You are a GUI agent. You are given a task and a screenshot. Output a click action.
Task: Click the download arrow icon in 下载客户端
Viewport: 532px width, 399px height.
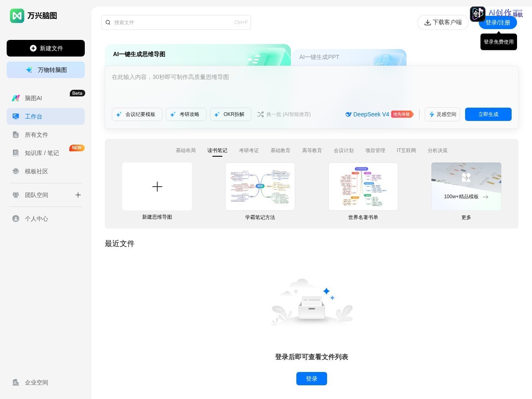(427, 22)
